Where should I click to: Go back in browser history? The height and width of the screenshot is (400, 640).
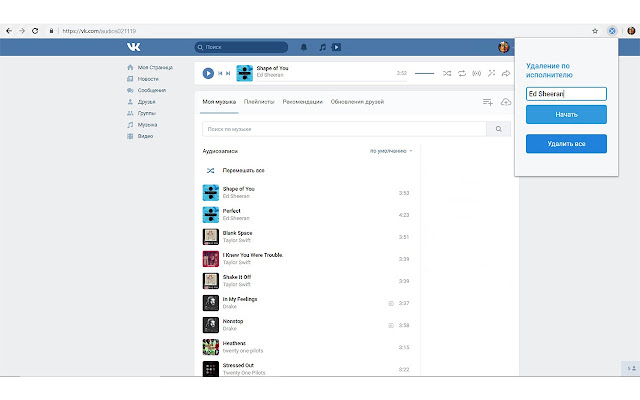point(9,31)
